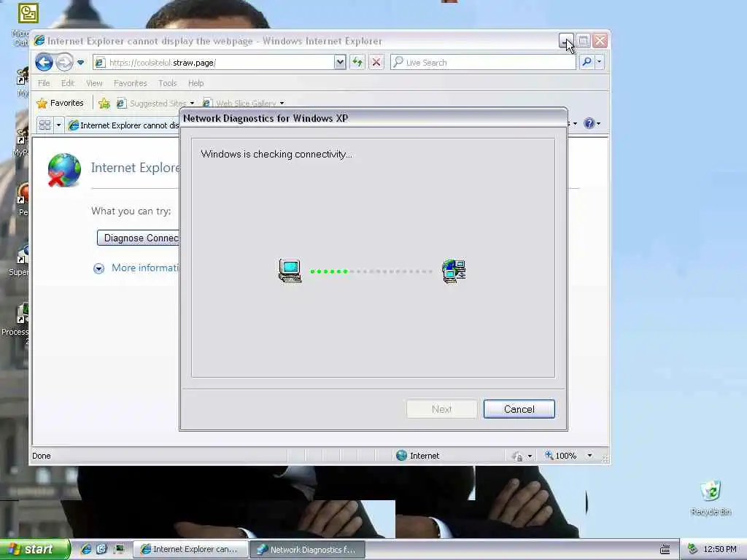747x560 pixels.
Task: Click the Quick Tabs grid icon
Action: pos(44,125)
